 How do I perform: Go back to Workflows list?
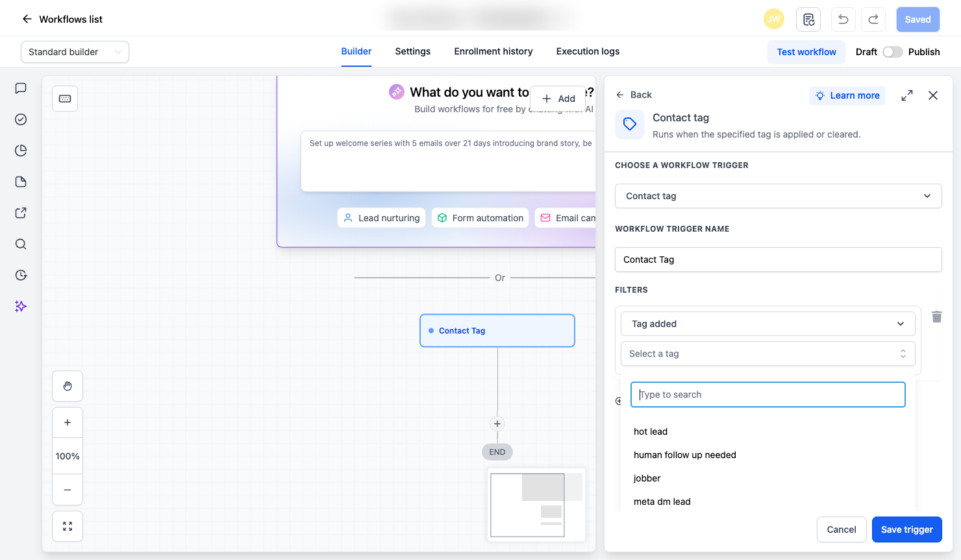coord(62,19)
